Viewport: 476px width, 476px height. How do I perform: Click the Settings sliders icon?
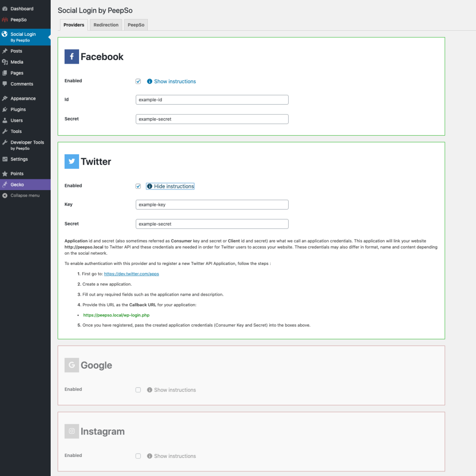click(x=5, y=159)
